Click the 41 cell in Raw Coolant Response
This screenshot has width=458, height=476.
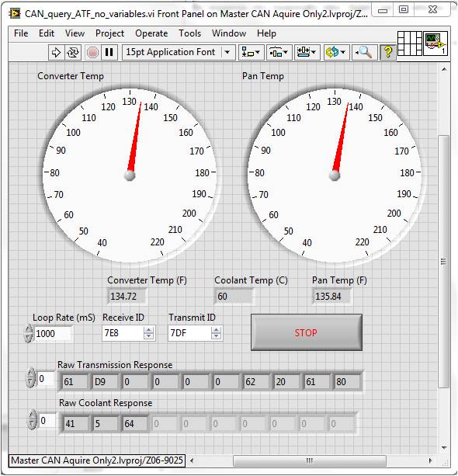75,423
